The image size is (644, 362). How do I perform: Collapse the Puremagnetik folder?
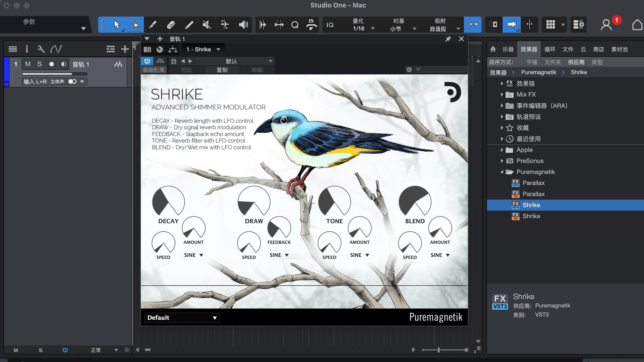click(502, 172)
